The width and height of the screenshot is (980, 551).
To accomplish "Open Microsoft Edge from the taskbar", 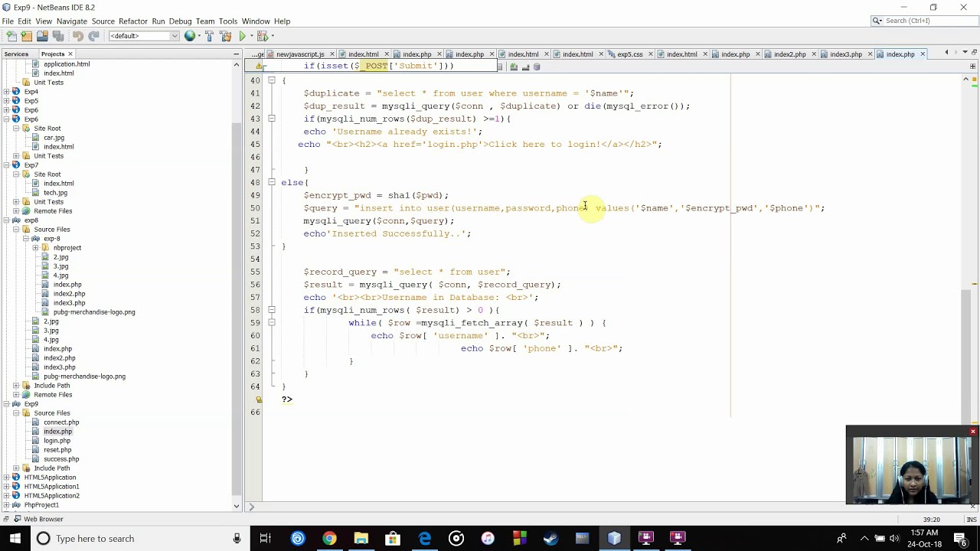I will 424,538.
